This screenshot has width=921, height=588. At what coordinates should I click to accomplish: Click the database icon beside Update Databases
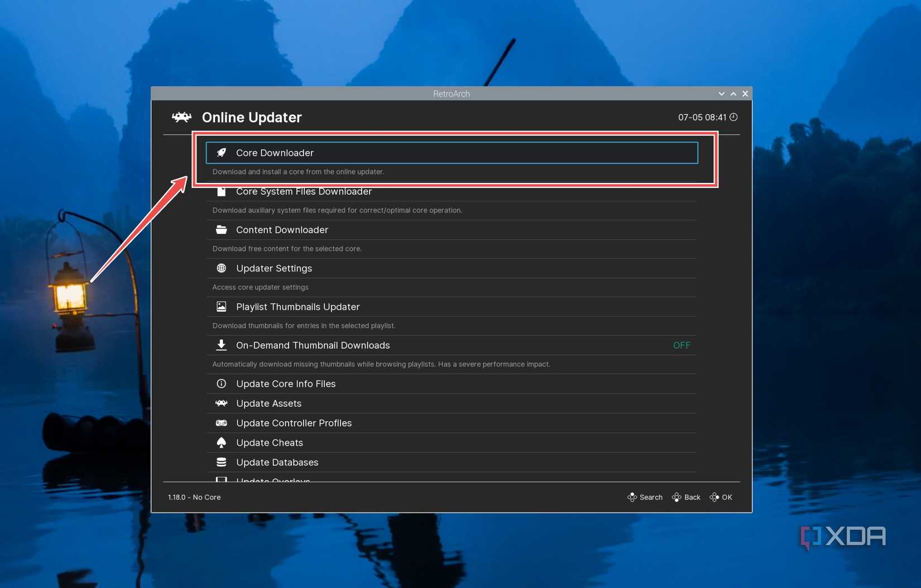tap(221, 462)
